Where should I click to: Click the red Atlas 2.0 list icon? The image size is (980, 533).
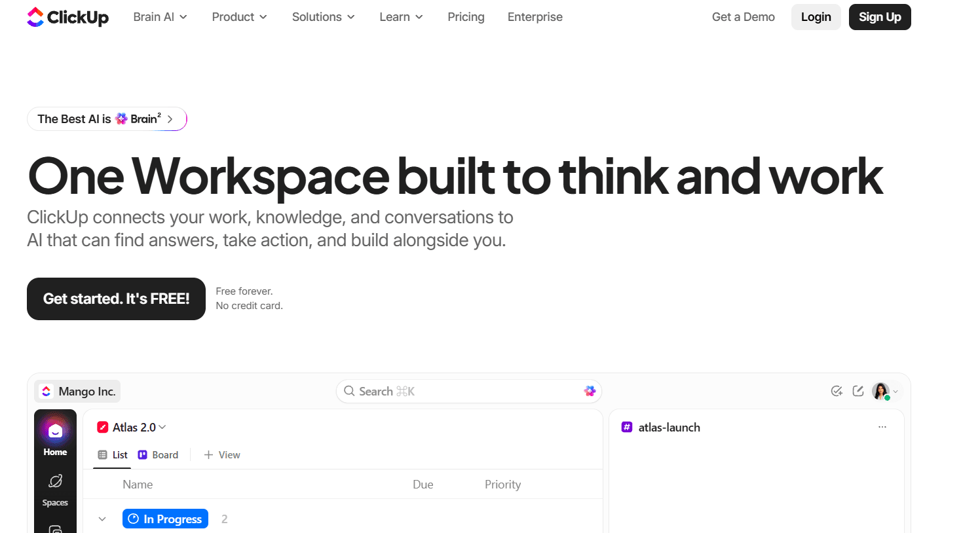tap(102, 427)
